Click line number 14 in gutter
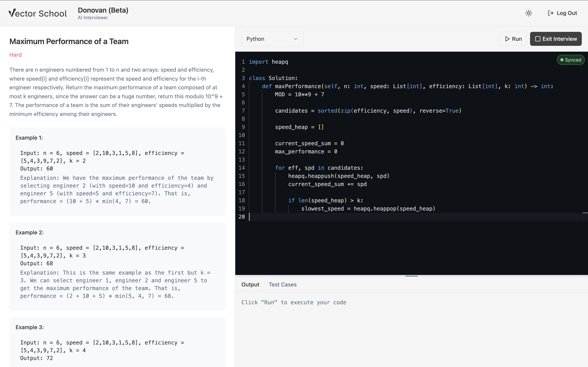Screen dimensions: 588x367 point(241,168)
